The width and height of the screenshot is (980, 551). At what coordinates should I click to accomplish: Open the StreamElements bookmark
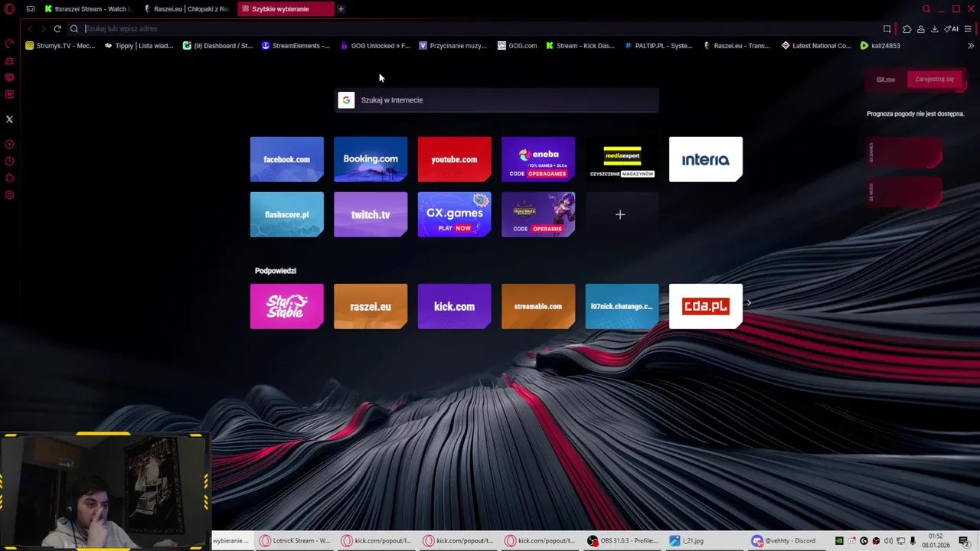(296, 46)
